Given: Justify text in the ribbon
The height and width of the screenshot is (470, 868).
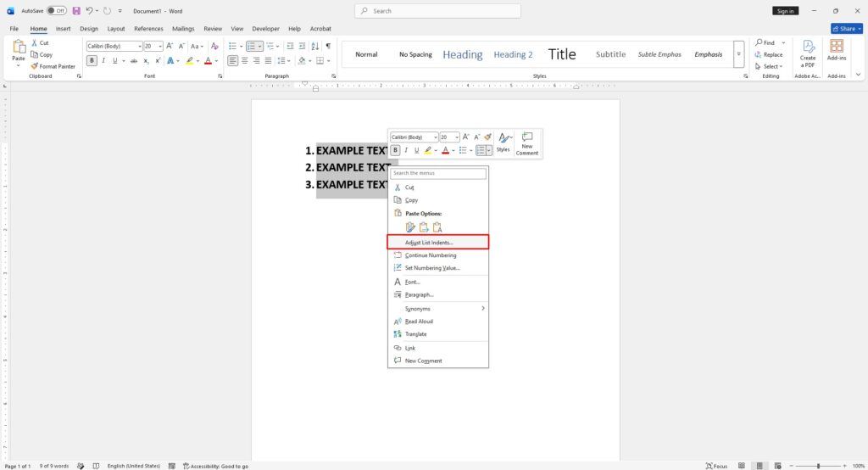Looking at the screenshot, I should (x=269, y=61).
